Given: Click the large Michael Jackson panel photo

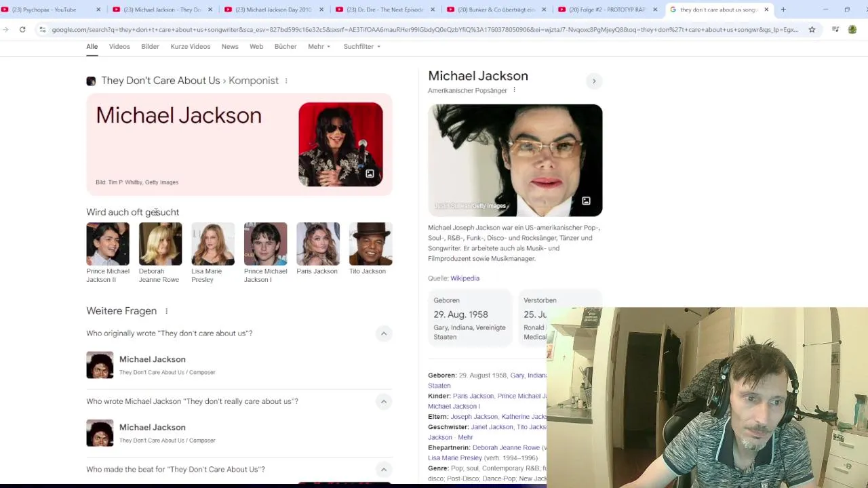Looking at the screenshot, I should [x=515, y=160].
